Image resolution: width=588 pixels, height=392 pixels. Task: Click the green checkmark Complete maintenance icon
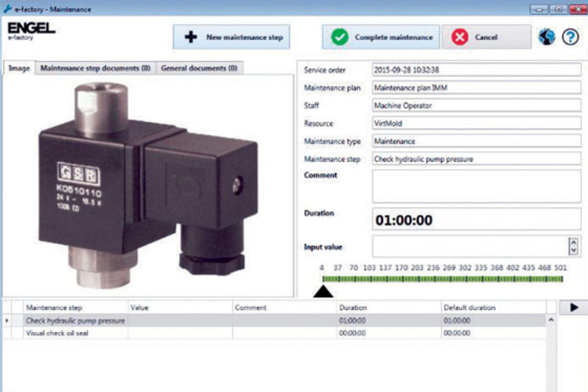tap(340, 37)
